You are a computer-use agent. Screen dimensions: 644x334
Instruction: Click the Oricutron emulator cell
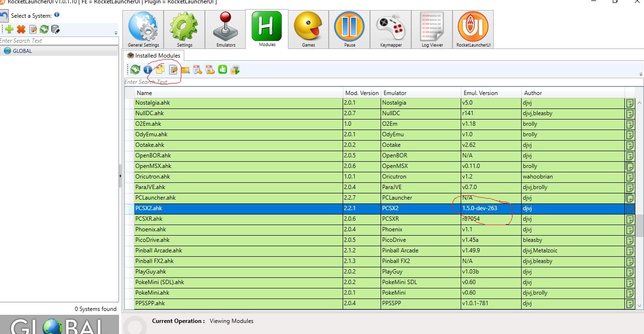(x=421, y=177)
